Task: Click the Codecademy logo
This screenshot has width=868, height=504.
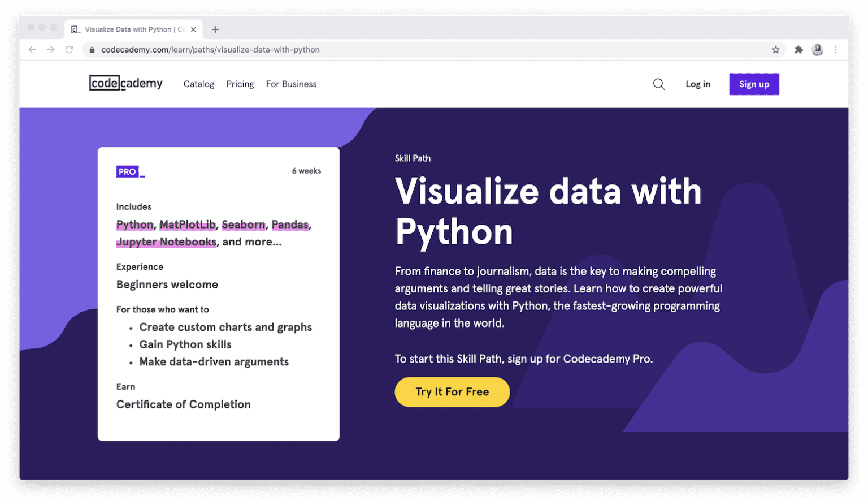Action: click(125, 83)
